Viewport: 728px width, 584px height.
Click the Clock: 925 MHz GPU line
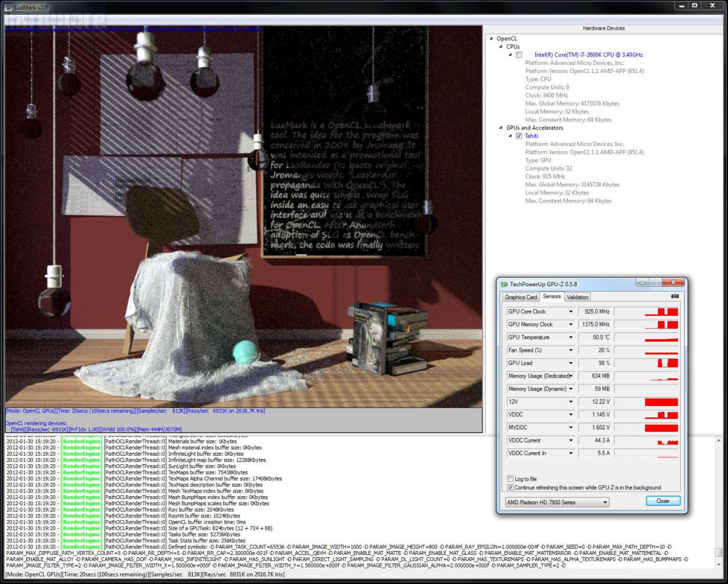tap(545, 176)
